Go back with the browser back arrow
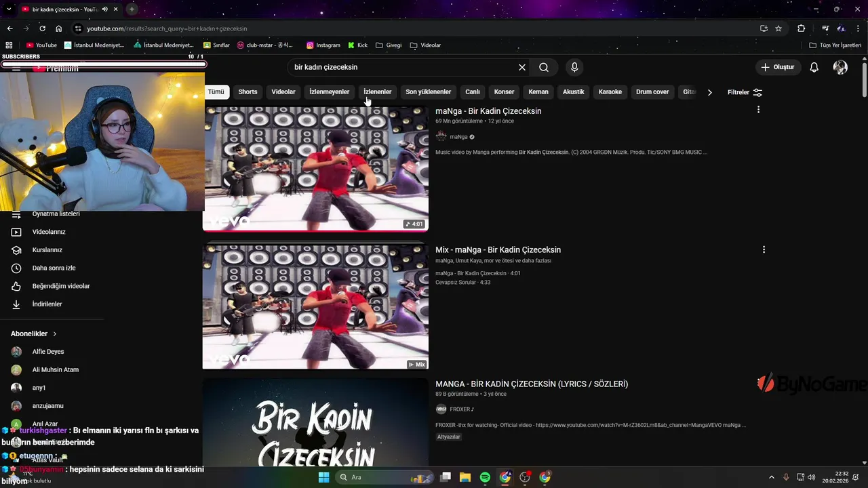 [x=9, y=28]
